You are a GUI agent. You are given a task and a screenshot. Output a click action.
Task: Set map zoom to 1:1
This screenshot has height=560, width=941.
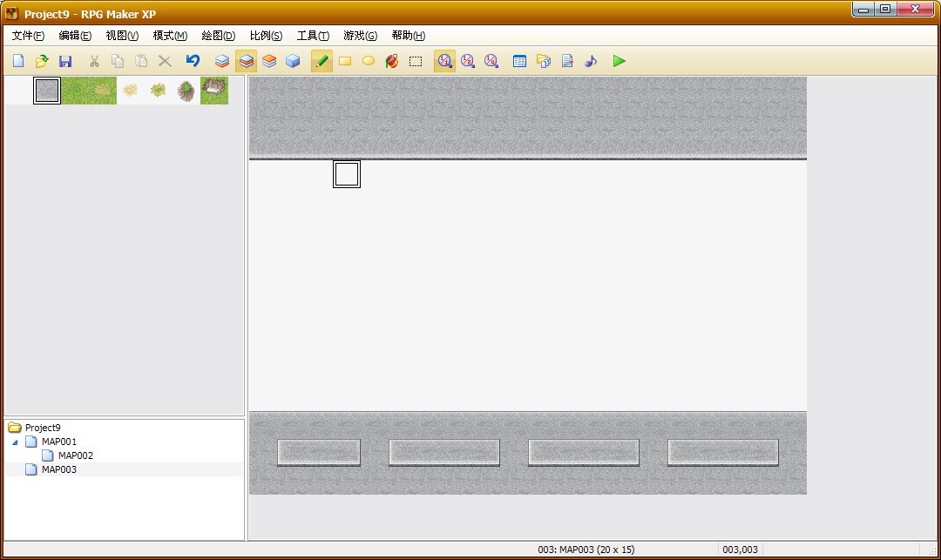click(444, 61)
